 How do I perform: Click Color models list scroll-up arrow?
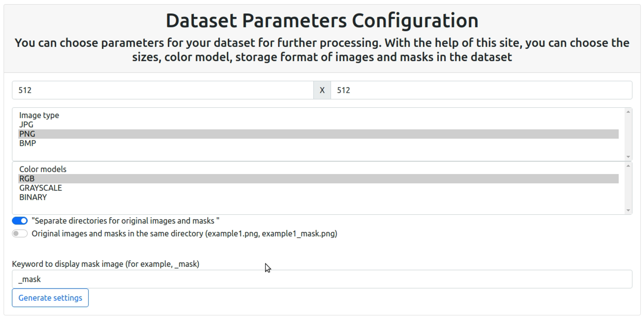(628, 166)
